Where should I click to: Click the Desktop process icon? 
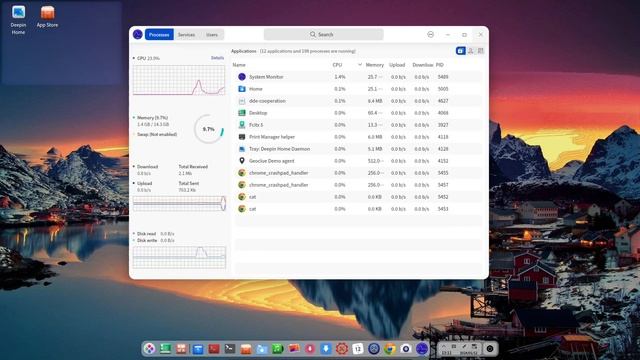pos(242,113)
